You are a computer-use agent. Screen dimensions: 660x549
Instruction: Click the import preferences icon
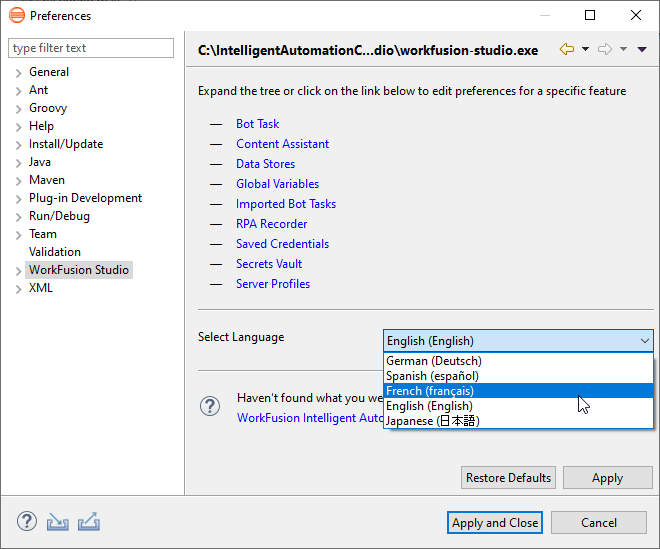[58, 522]
